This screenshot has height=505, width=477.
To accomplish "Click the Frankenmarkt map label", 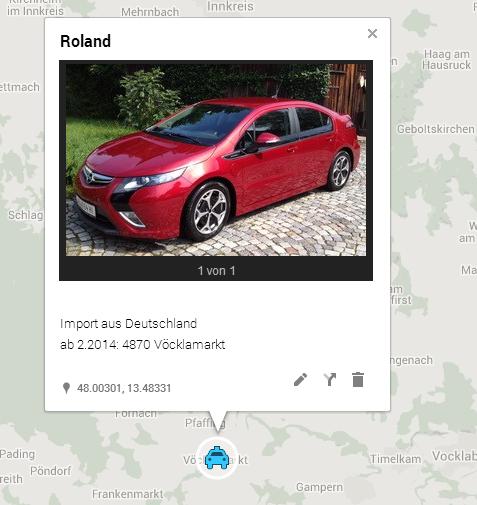I will 128,494.
